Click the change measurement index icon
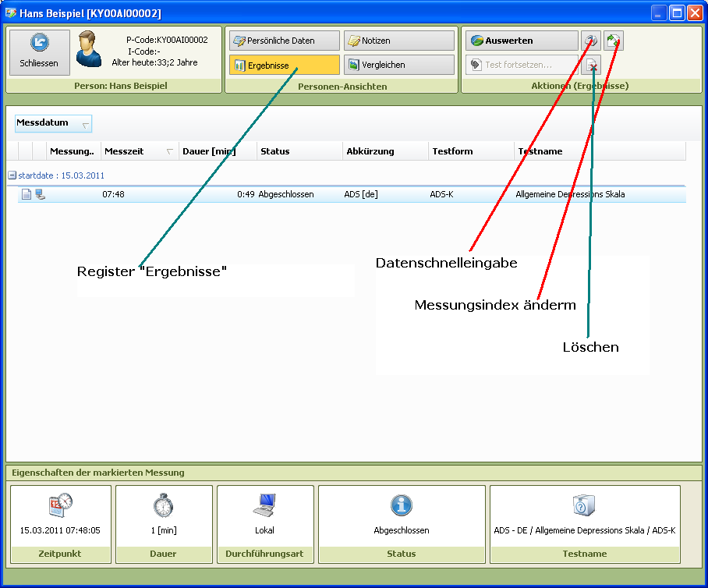 point(614,41)
